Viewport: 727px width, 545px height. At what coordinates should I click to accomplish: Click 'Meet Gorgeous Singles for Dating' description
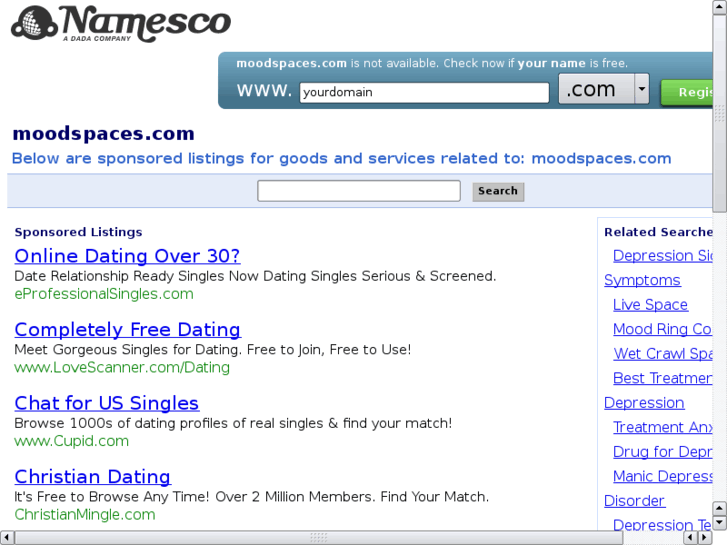coord(213,349)
